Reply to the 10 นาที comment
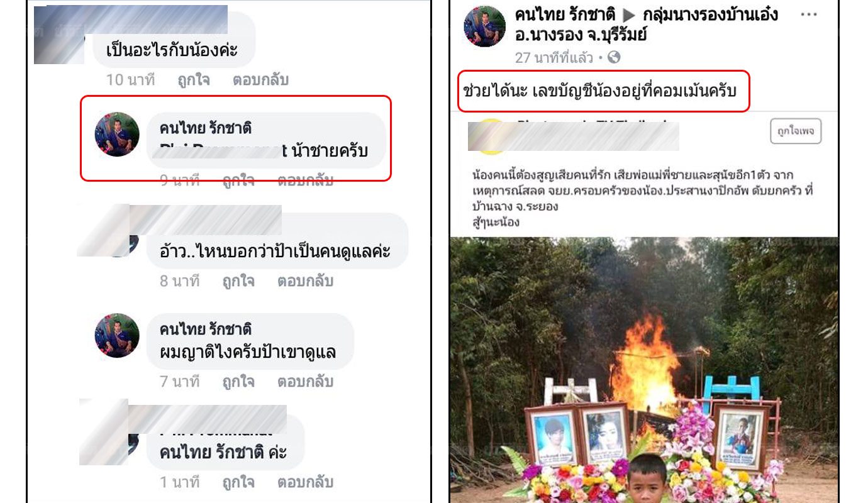Viewport: 868px width, 503px height. (260, 80)
